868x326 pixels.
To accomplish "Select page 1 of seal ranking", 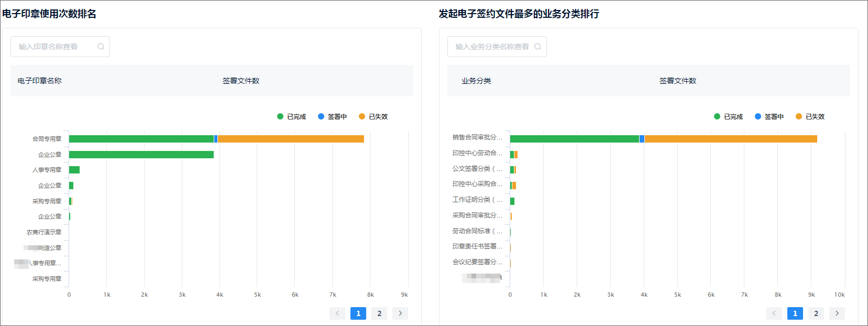I will point(358,313).
